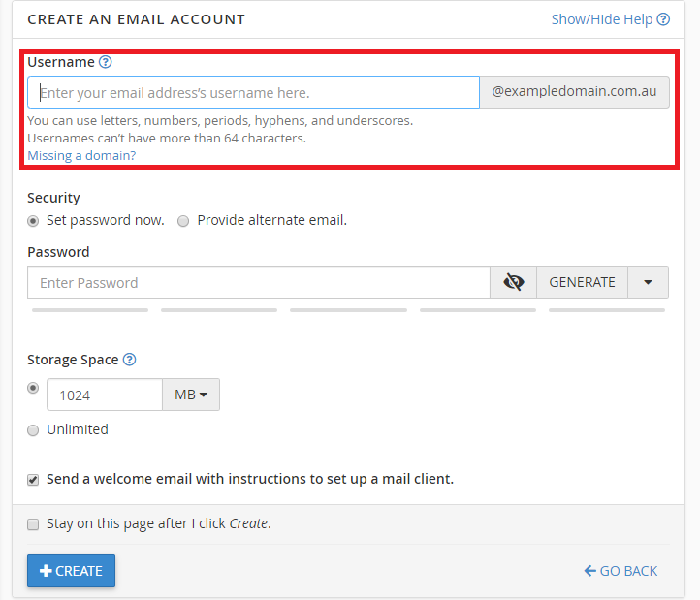Select the radio button for custom storage size
This screenshot has height=600, width=700.
[x=34, y=388]
